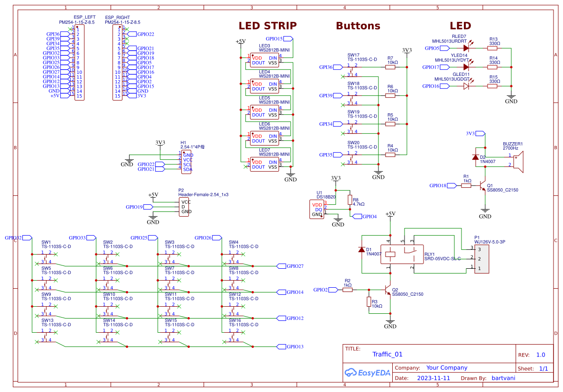Click the LED STRIP section heading
This screenshot has height=392, width=563.
point(267,26)
